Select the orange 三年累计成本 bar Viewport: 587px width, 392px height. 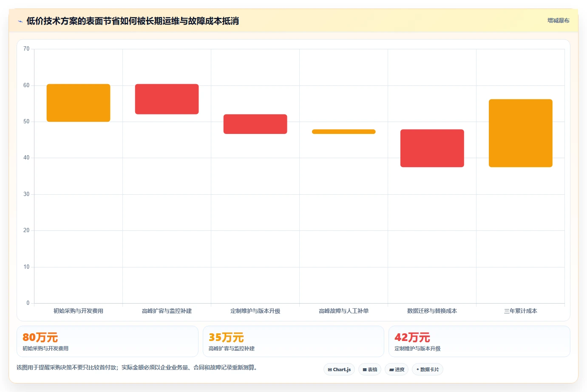(520, 133)
